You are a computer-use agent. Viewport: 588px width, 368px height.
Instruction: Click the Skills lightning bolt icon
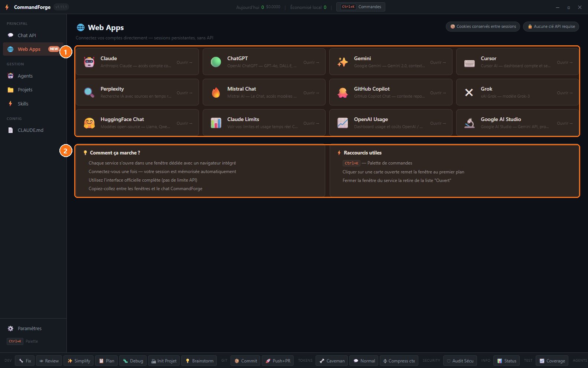(x=10, y=104)
